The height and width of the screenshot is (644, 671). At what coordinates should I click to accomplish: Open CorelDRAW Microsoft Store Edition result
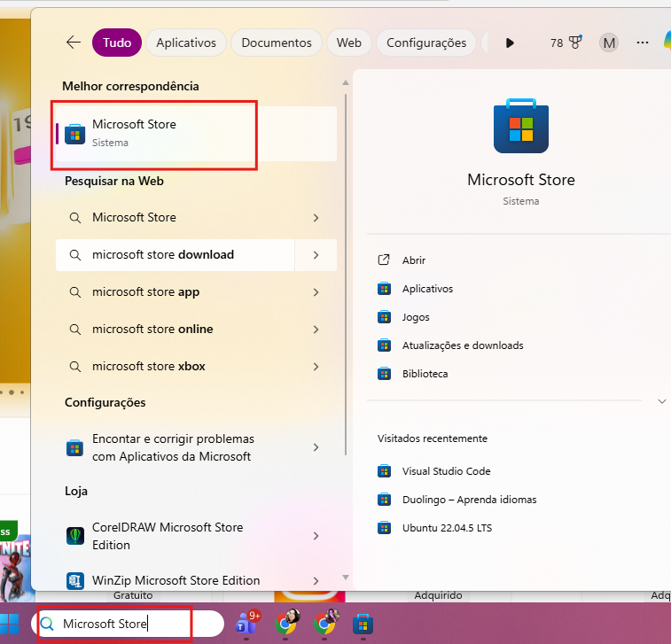tap(176, 536)
